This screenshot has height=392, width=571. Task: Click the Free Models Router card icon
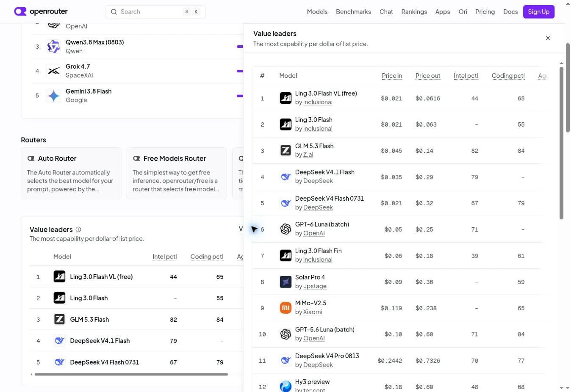(x=136, y=158)
